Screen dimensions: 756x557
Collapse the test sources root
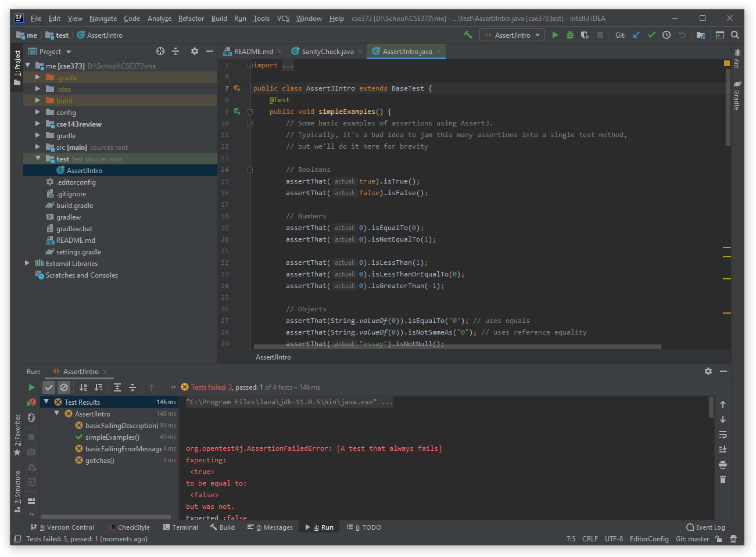38,159
